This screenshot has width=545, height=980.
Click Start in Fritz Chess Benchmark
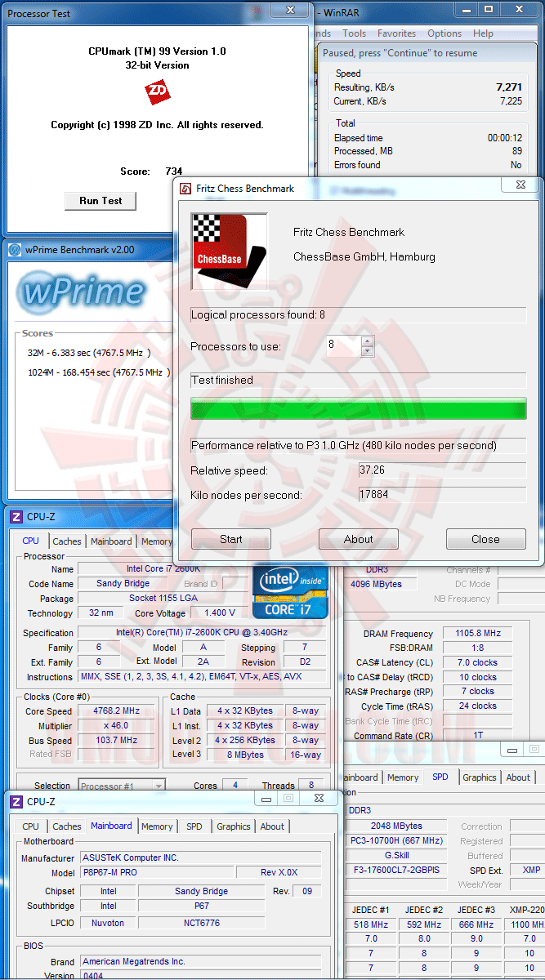[x=231, y=539]
